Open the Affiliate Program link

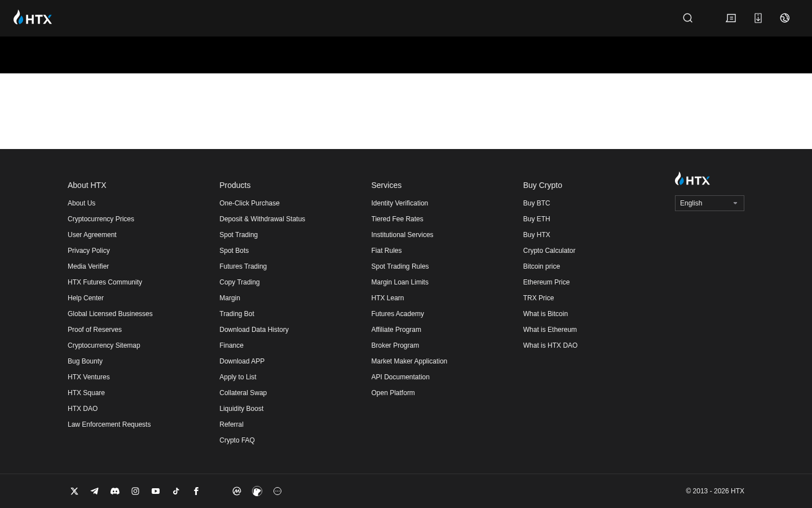coord(396,330)
